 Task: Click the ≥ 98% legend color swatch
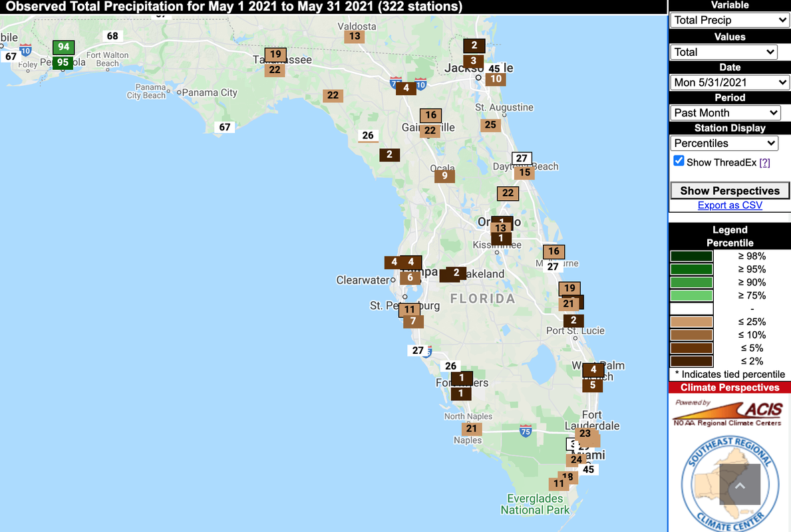[692, 256]
